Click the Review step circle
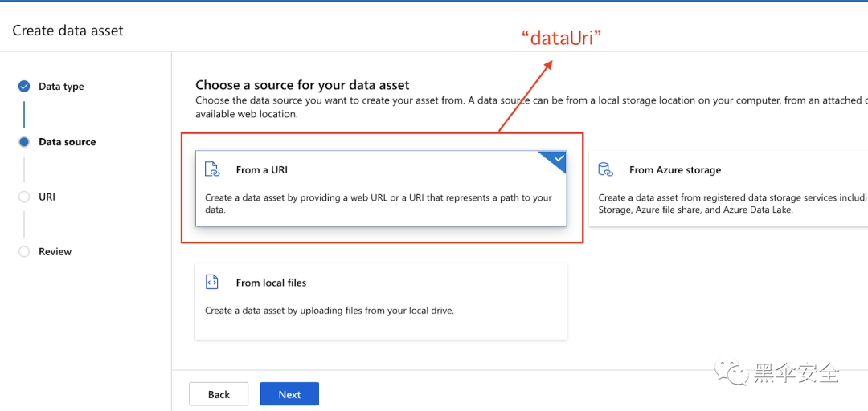868x411 pixels. tap(24, 252)
